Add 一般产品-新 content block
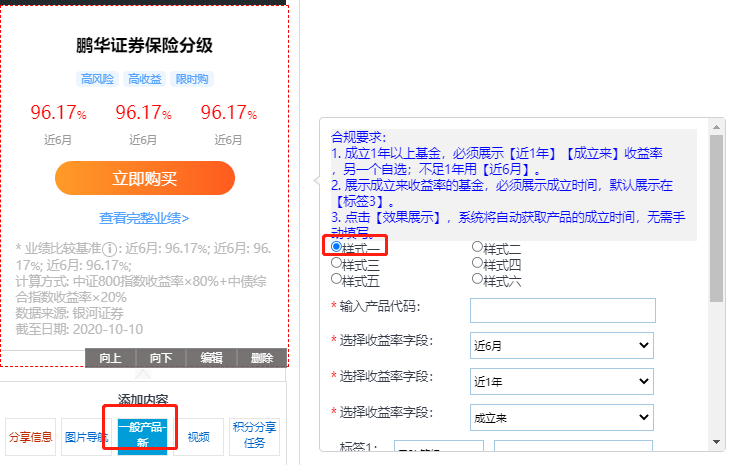Screen dimensions: 737x465 142,437
